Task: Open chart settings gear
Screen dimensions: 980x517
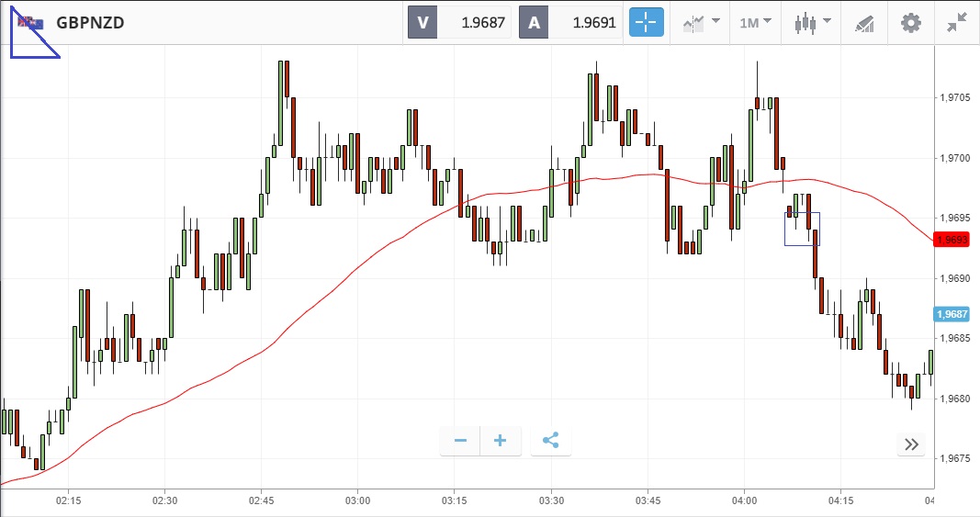Action: pos(910,23)
